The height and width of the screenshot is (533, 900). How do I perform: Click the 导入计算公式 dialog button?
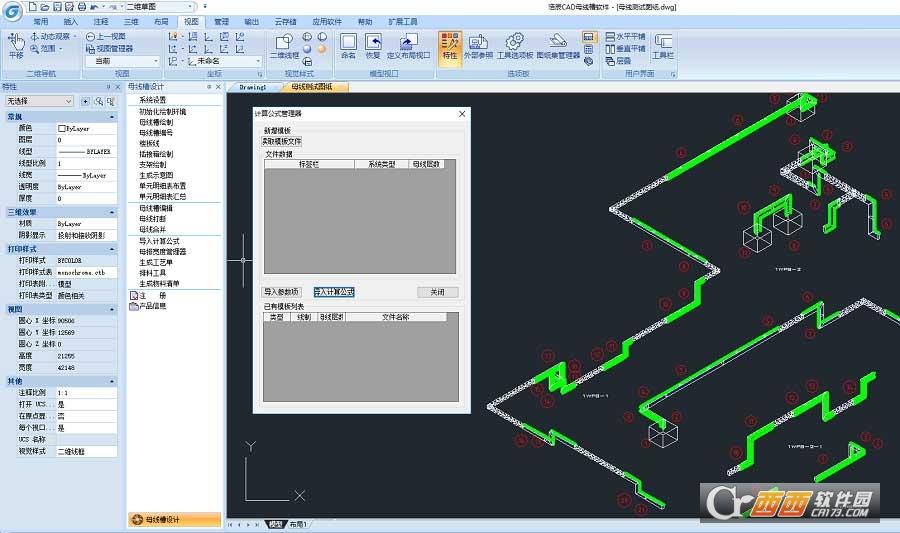pos(334,292)
